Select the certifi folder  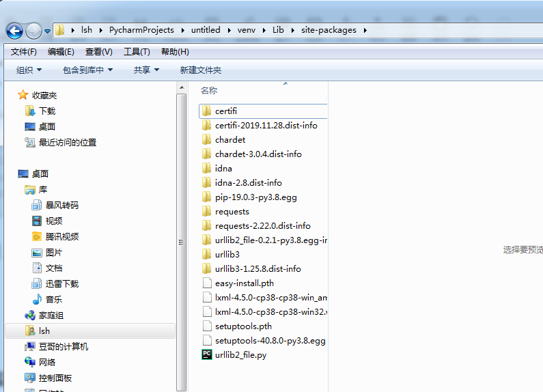point(263,111)
